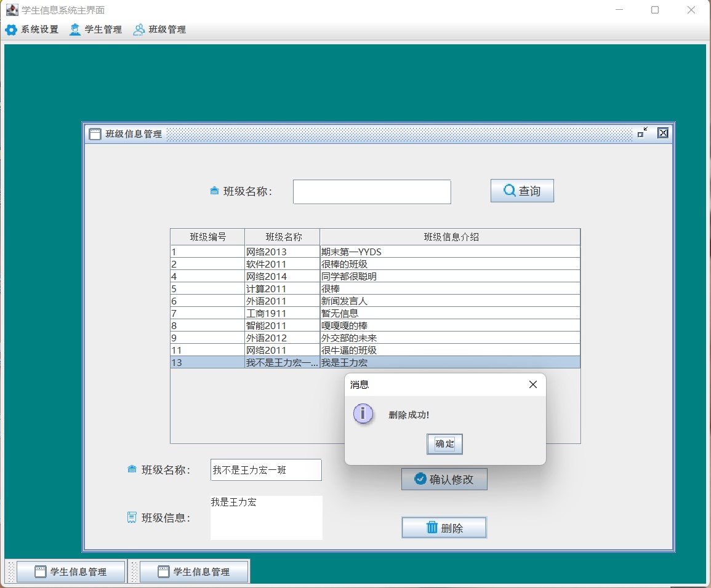The image size is (711, 588).
Task: Select the row 网络2014
Action: [x=375, y=276]
